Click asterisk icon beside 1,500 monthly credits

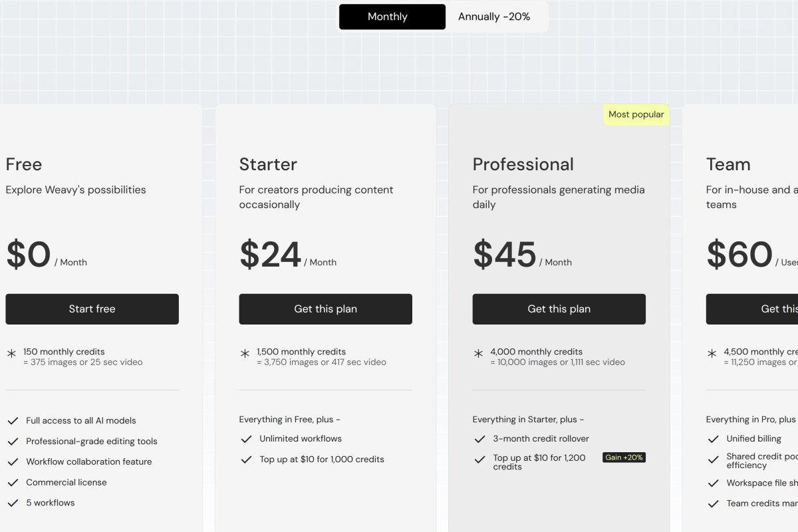point(245,354)
